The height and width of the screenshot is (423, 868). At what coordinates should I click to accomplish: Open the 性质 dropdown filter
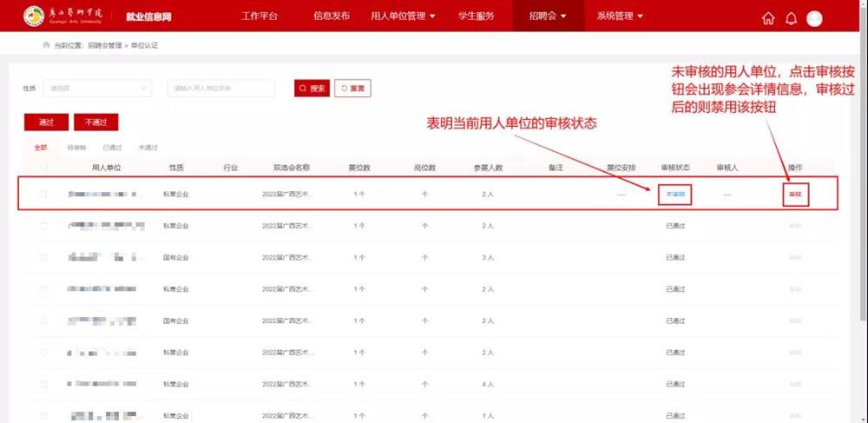pyautogui.click(x=96, y=89)
